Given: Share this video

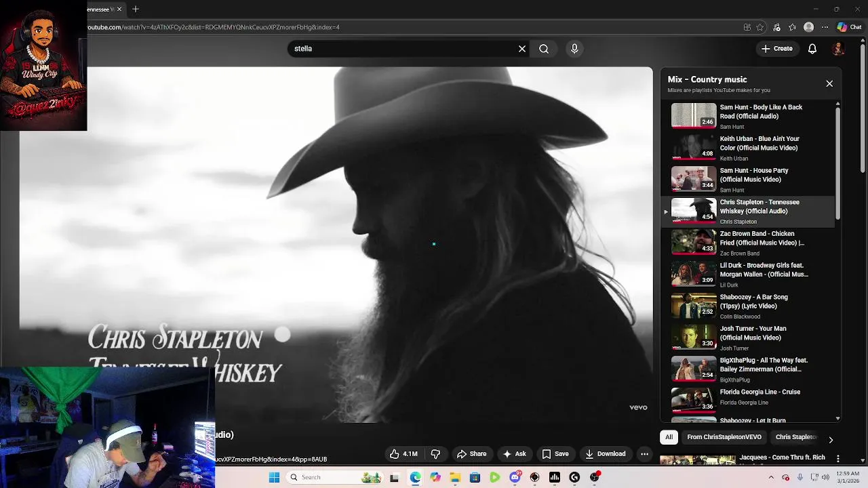Looking at the screenshot, I should (471, 454).
